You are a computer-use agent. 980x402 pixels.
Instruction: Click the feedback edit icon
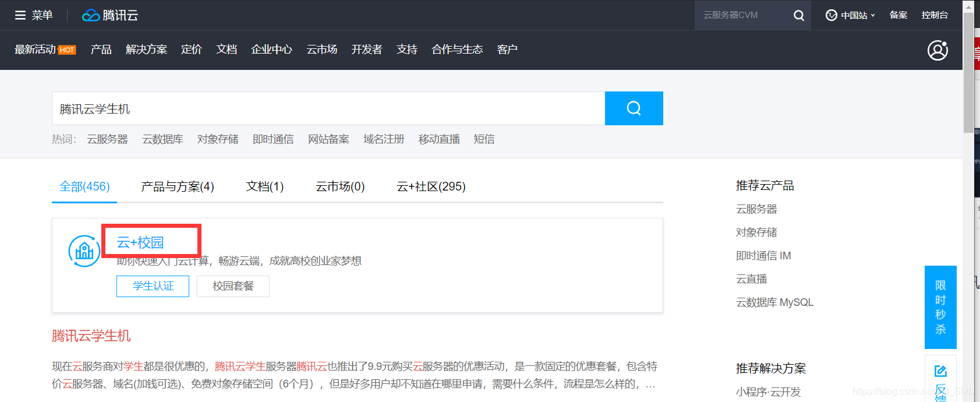[940, 371]
